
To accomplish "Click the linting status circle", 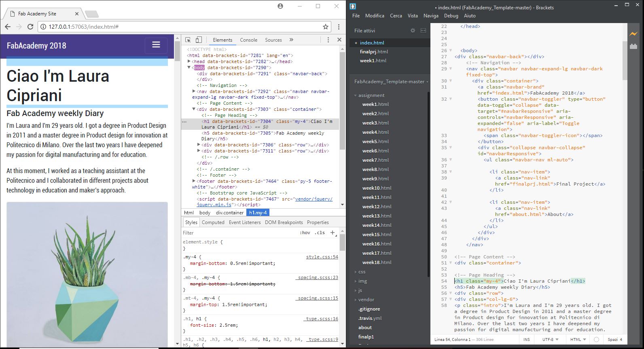I will (x=596, y=339).
